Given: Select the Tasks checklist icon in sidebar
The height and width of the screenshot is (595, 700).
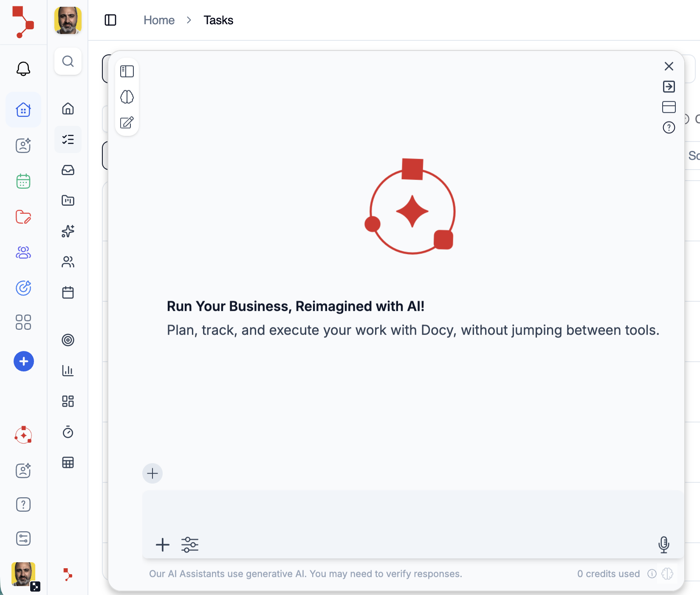Looking at the screenshot, I should [68, 139].
